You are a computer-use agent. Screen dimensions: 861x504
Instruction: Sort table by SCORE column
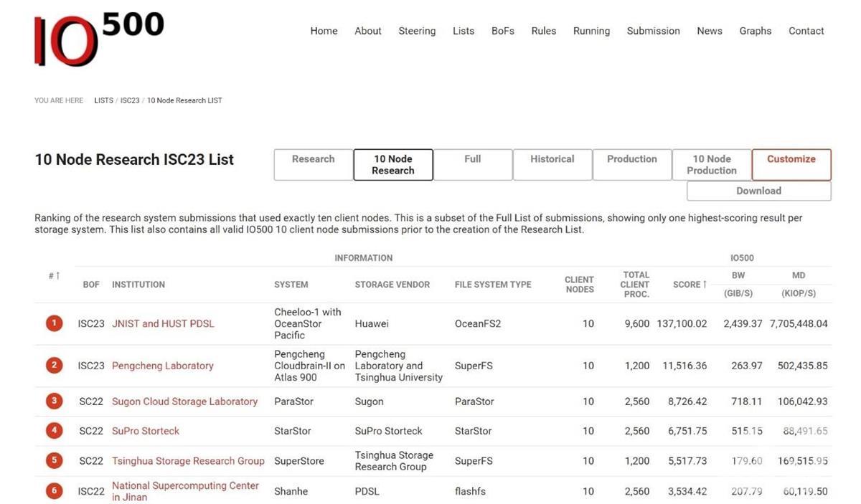(690, 285)
